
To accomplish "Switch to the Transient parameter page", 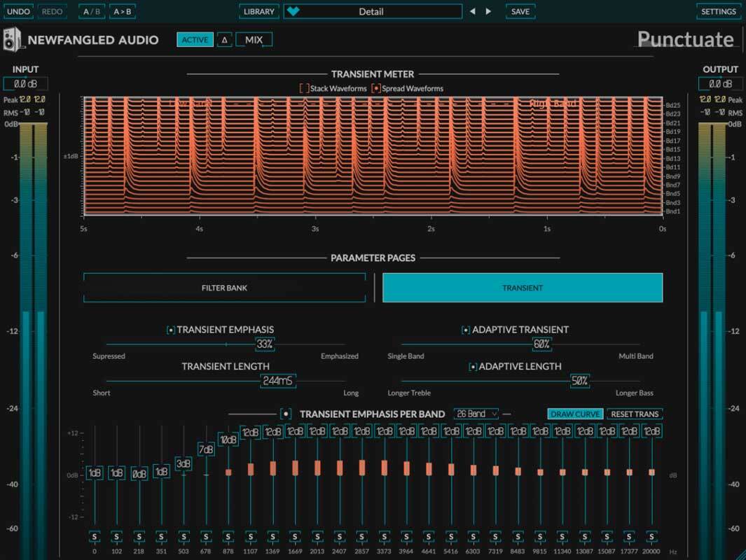I will tap(523, 288).
